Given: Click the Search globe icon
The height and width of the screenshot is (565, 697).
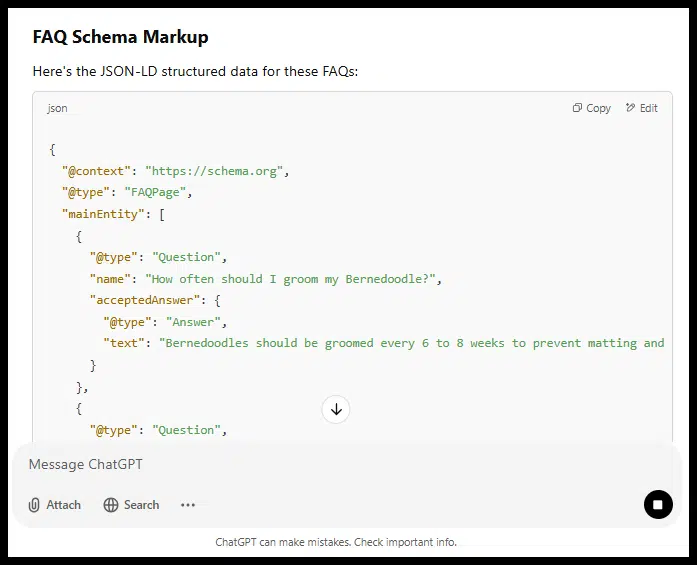Looking at the screenshot, I should coord(111,505).
